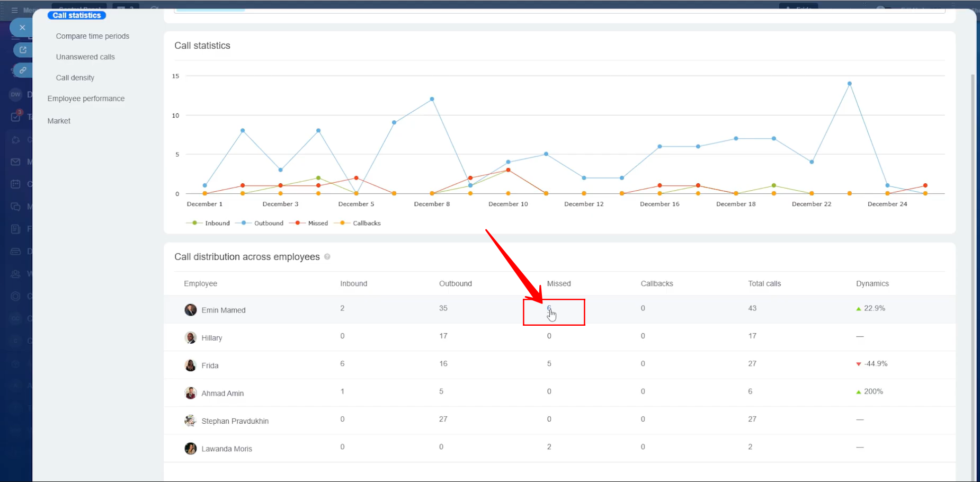Open Compare time periods report

(x=93, y=36)
